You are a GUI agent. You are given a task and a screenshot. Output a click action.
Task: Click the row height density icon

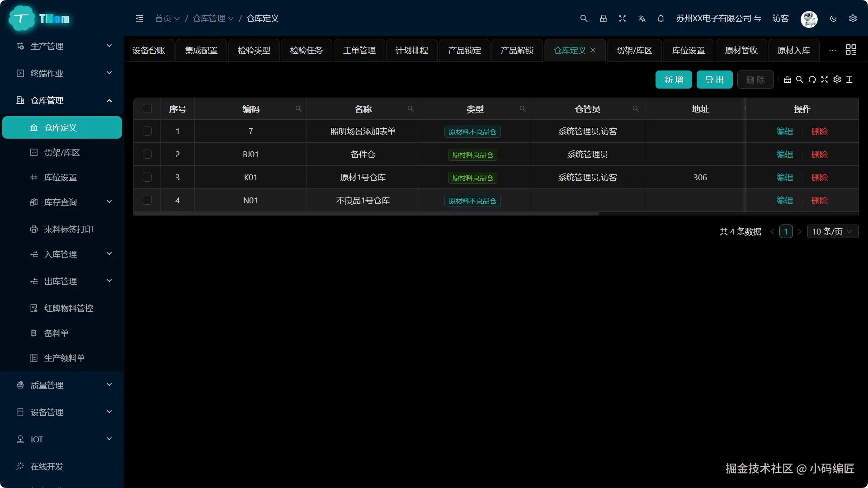click(x=849, y=80)
